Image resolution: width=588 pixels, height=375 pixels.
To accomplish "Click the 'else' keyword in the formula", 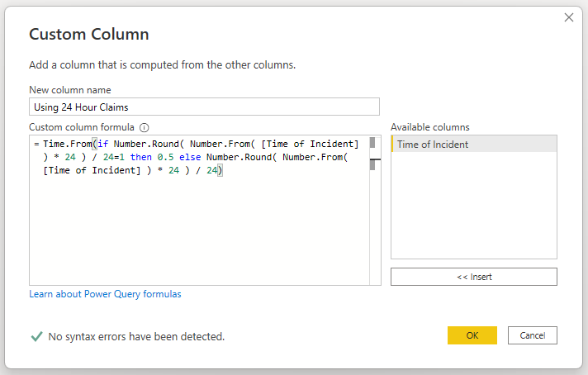I will 190,157.
